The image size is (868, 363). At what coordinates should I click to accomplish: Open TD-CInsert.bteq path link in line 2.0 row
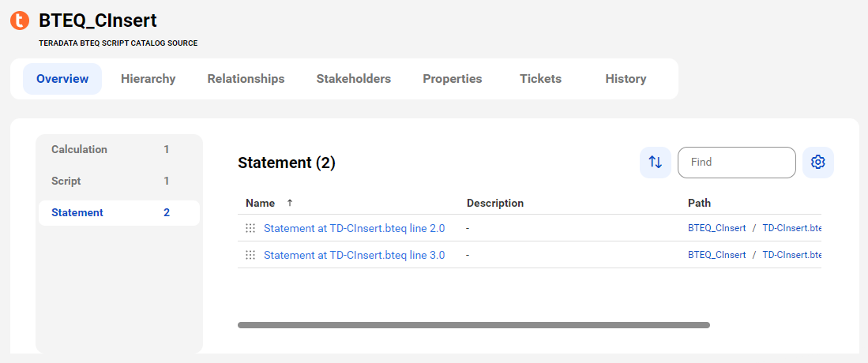coord(791,228)
